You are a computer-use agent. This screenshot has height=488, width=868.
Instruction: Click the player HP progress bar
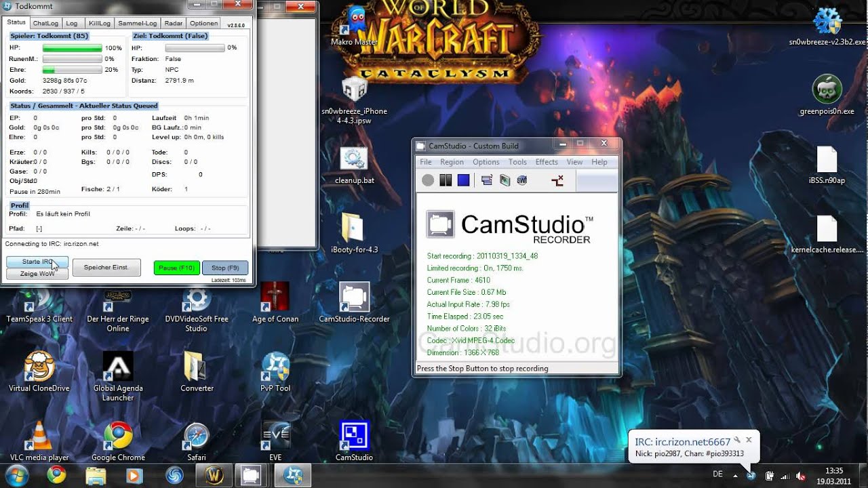point(73,48)
